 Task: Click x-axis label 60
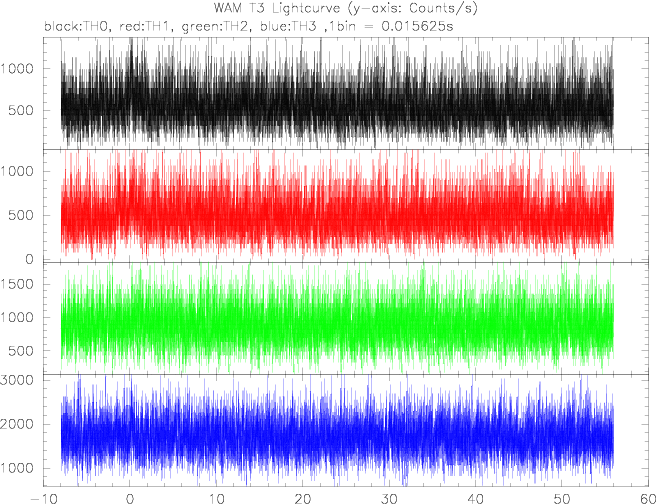648,499
